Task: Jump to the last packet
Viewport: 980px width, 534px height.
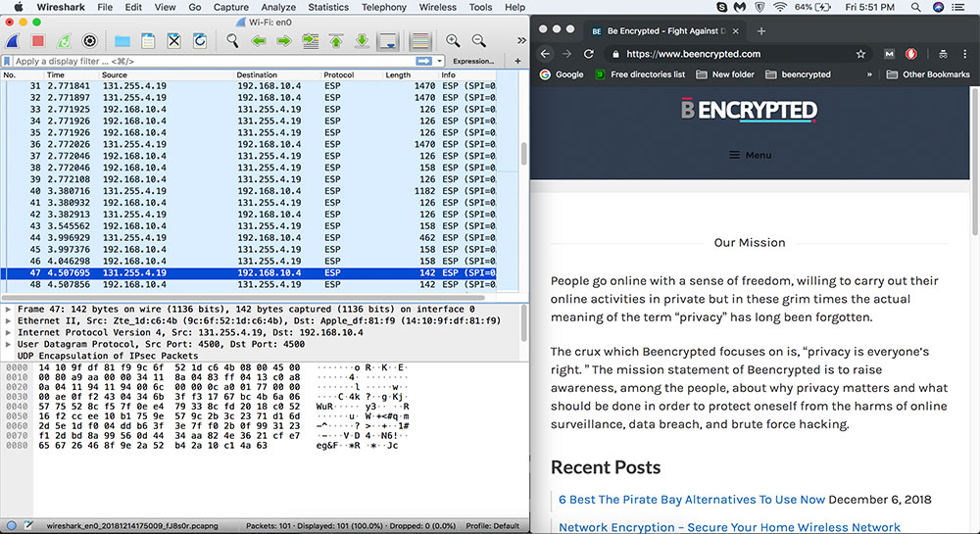Action: (x=362, y=41)
